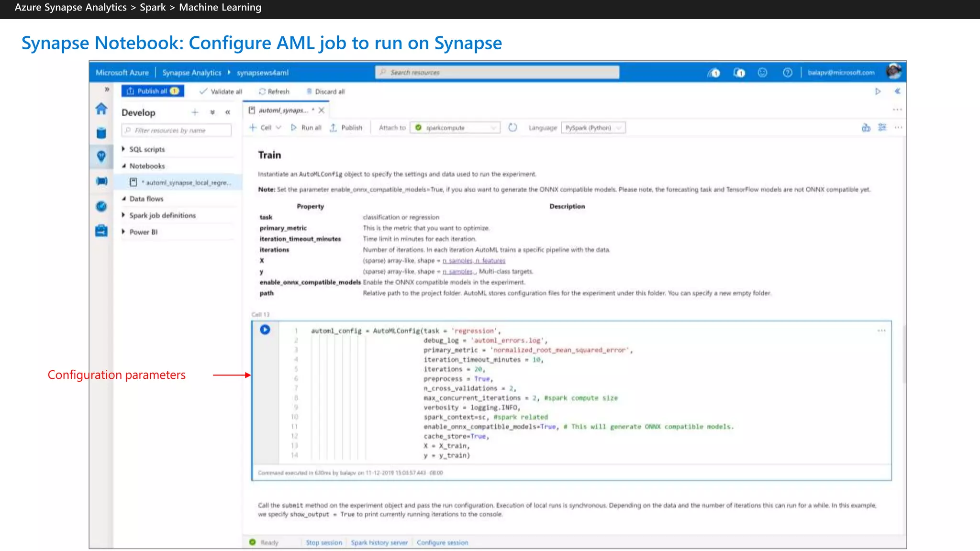
Task: Expand the Power BI node
Action: (x=123, y=232)
